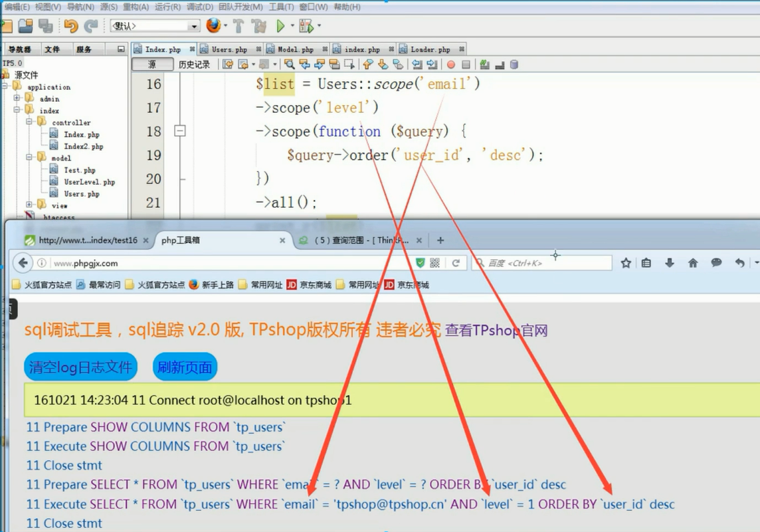This screenshot has height=532, width=760.
Task: Open Index2.php in project tree
Action: (83, 146)
